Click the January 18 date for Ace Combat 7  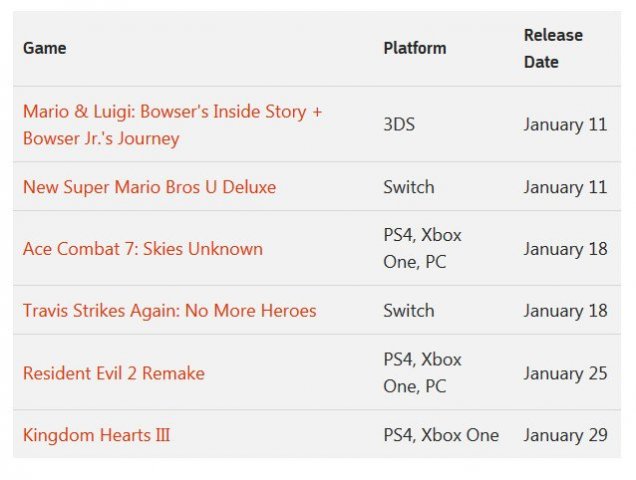coord(565,249)
